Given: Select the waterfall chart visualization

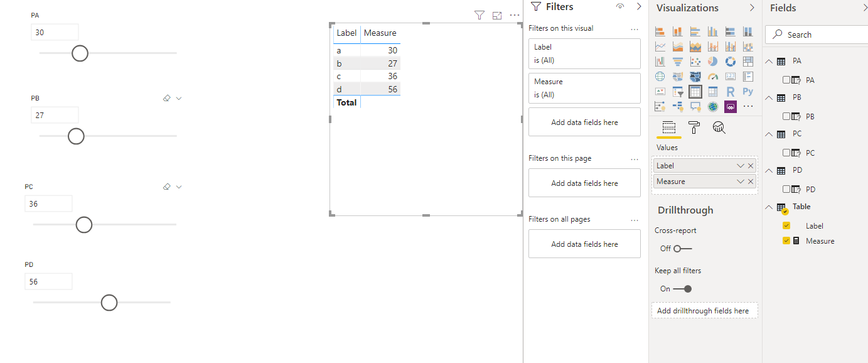Looking at the screenshot, I should pyautogui.click(x=660, y=62).
